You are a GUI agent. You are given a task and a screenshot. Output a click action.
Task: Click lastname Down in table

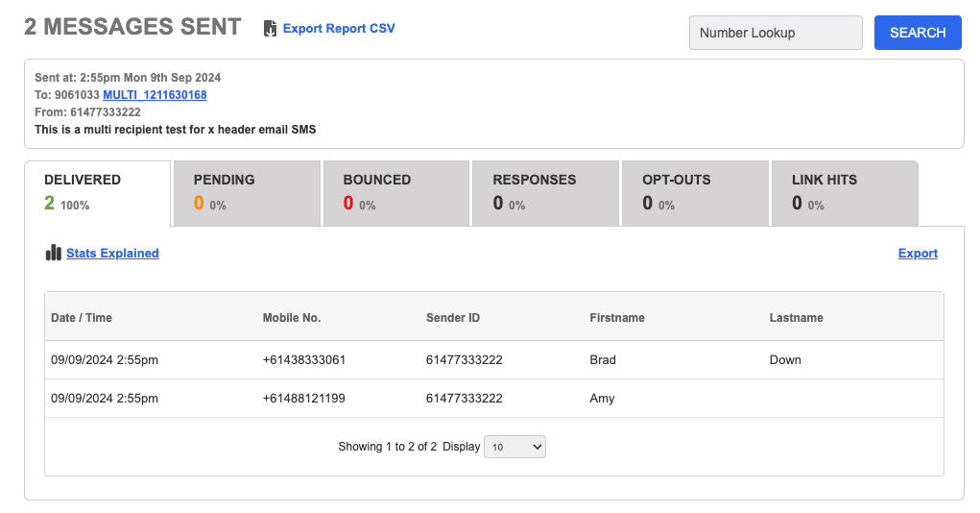point(785,359)
